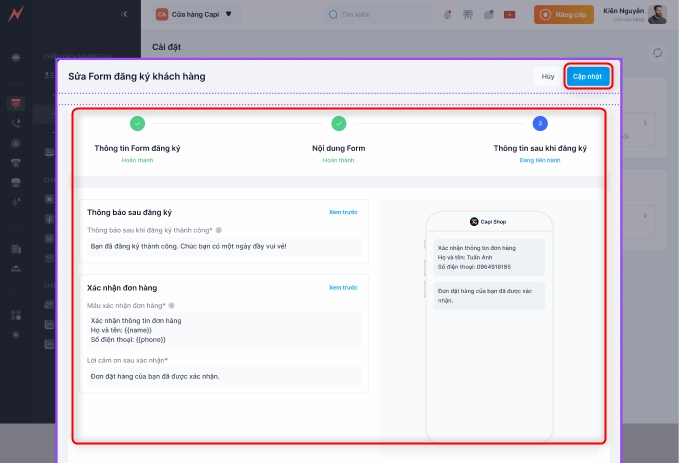Select the Thông tin Form đăng ký step
The width and height of the screenshot is (679, 463).
pos(137,124)
